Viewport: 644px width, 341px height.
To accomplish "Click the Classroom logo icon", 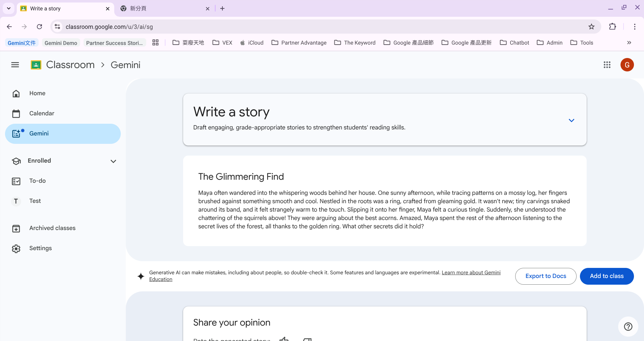I will point(36,65).
